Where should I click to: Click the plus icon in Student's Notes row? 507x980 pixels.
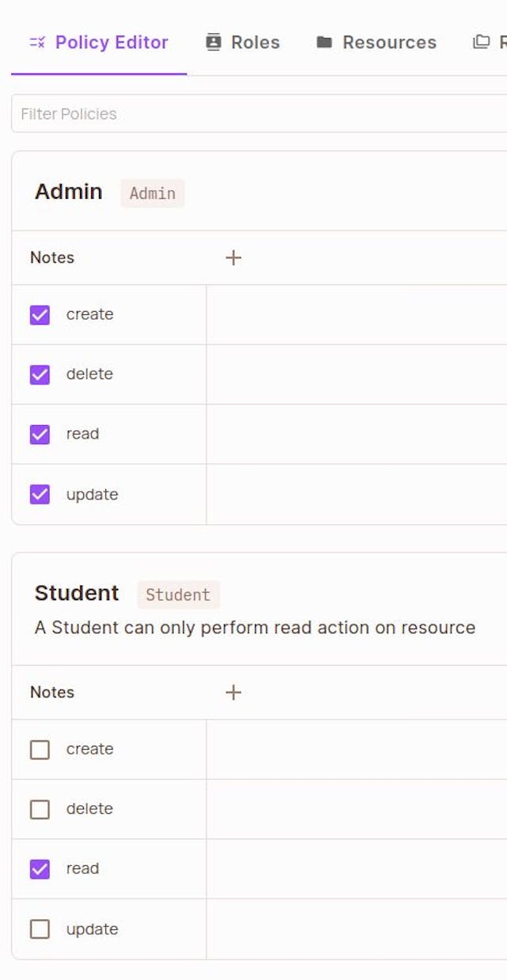[x=234, y=692]
